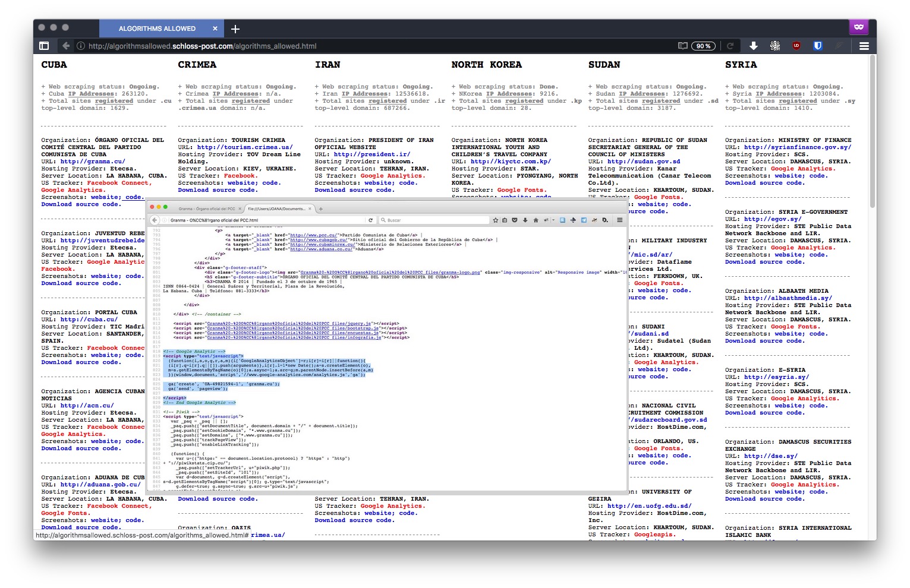Open the uBlock Origin extension icon
Viewport: 910px width, 588px height.
coord(796,46)
